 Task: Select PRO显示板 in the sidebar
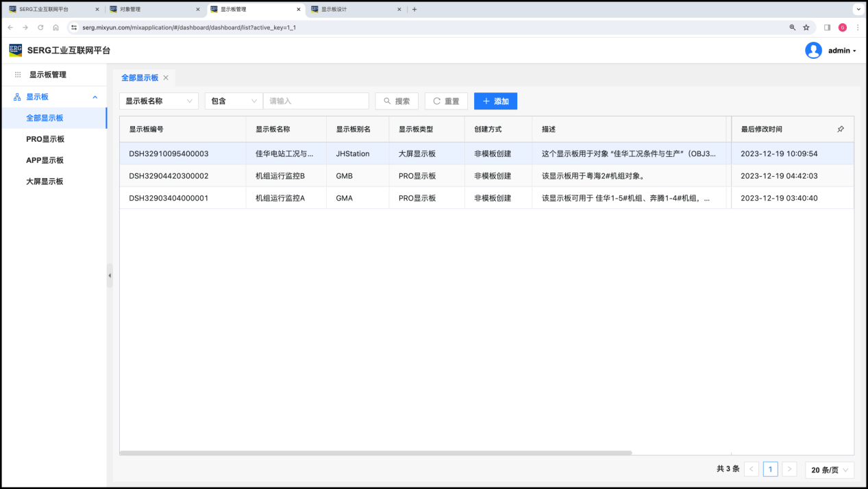click(x=45, y=139)
